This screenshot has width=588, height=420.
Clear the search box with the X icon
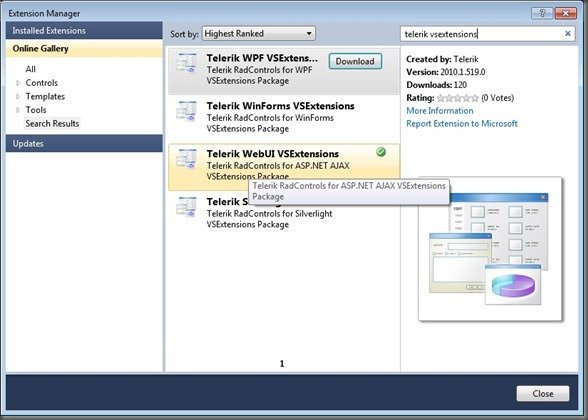click(568, 33)
